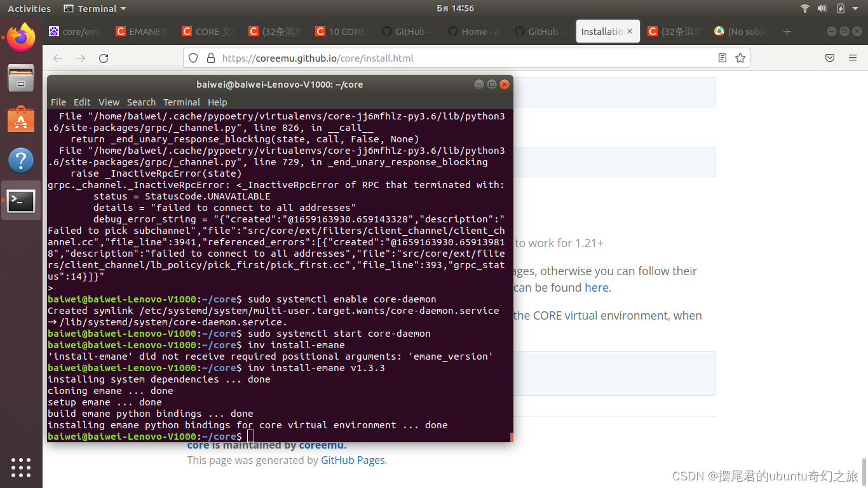Go back in Firefox
The height and width of the screenshot is (488, 868).
(x=58, y=58)
